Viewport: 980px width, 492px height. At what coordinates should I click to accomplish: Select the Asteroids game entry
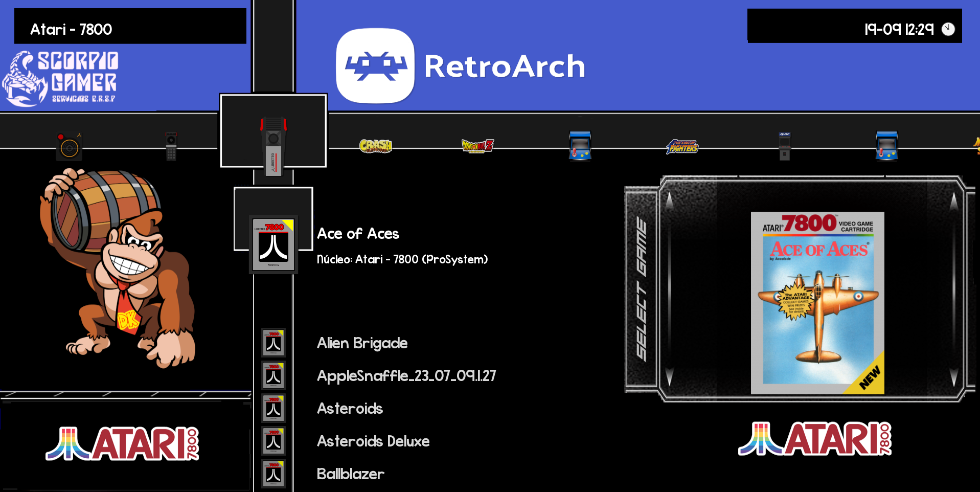pyautogui.click(x=350, y=409)
